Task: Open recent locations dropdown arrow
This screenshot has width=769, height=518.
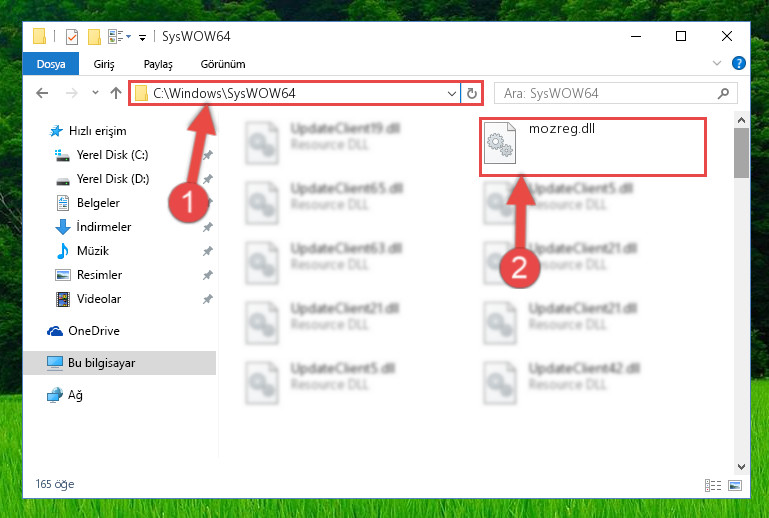Action: tap(95, 93)
